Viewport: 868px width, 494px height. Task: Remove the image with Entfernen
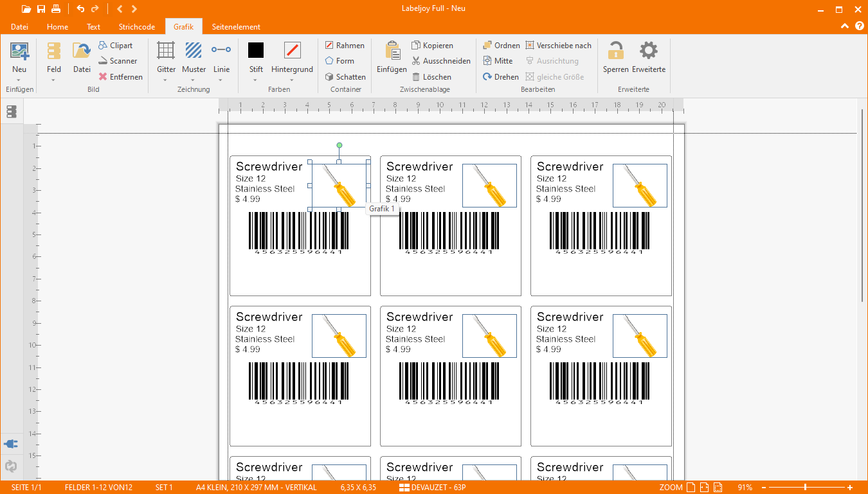point(120,76)
